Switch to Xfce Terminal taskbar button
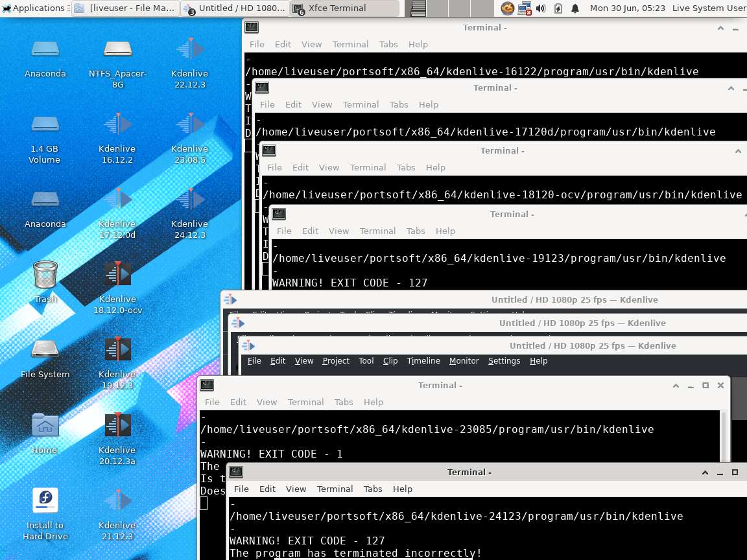This screenshot has width=747, height=560. coord(344,8)
